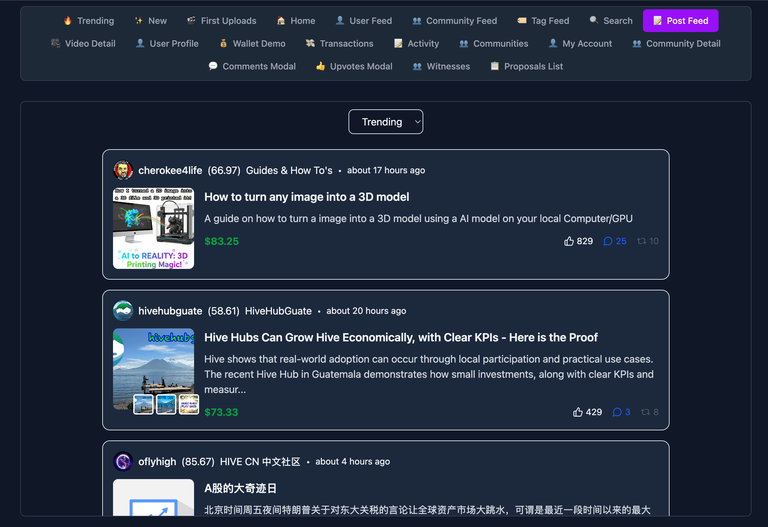Open the Activity tab
Image resolution: width=768 pixels, height=527 pixels.
[416, 44]
